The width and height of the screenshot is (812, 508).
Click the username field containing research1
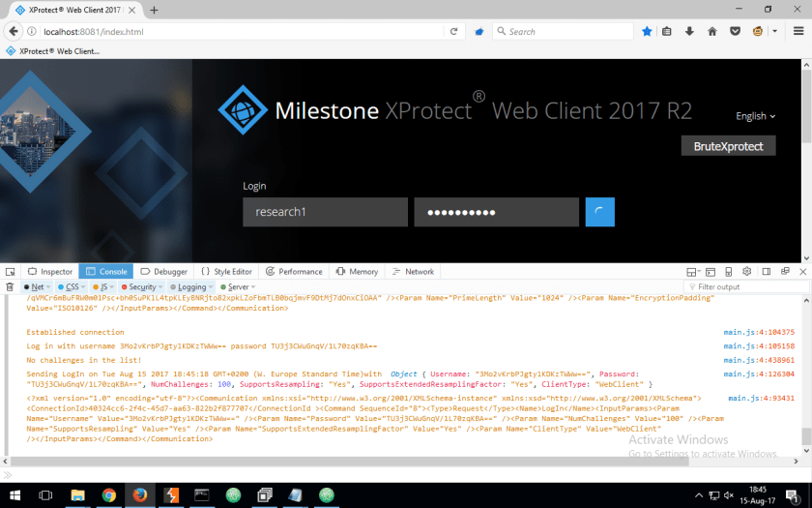coord(325,212)
